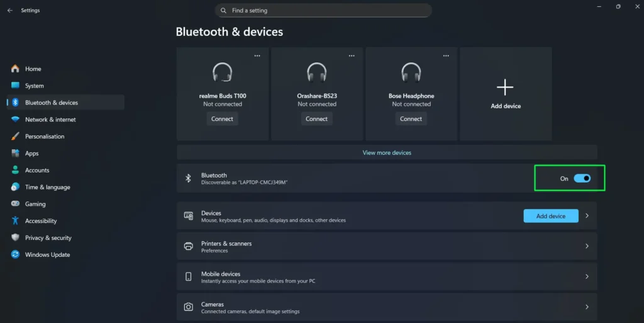
Task: Click the Devices row keyboard icon
Action: [189, 216]
